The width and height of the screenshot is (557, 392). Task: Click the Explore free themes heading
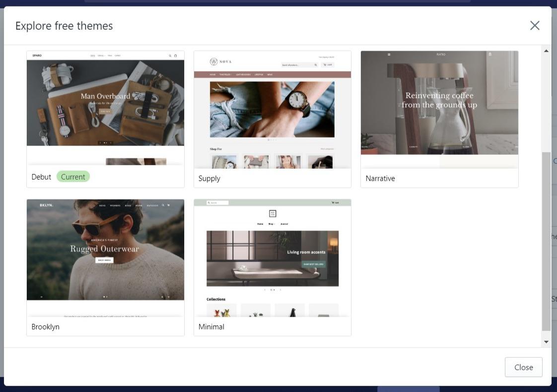pos(64,26)
